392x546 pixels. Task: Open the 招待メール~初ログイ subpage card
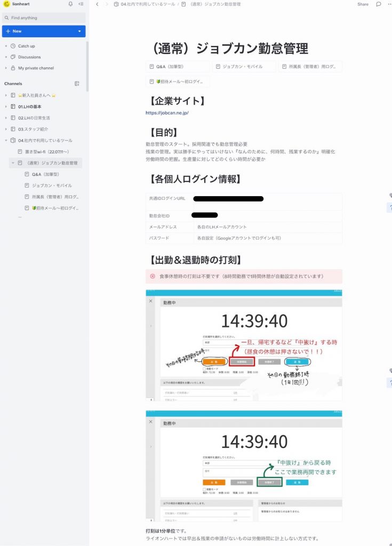[178, 82]
